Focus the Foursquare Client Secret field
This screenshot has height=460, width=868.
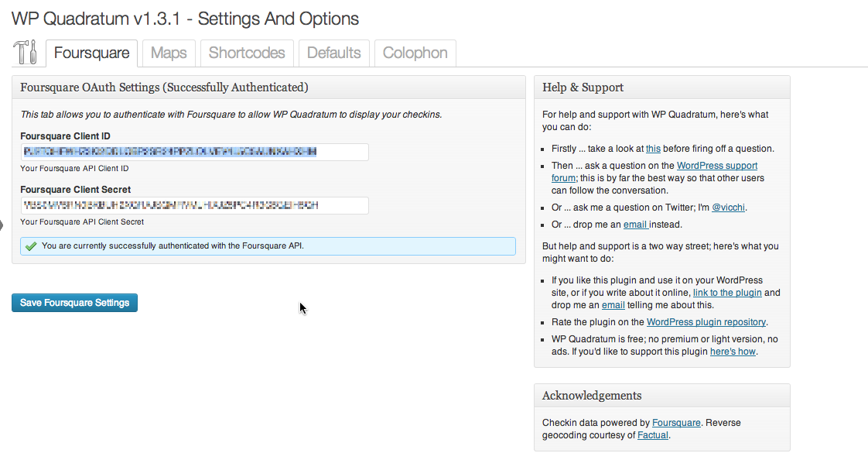[194, 206]
